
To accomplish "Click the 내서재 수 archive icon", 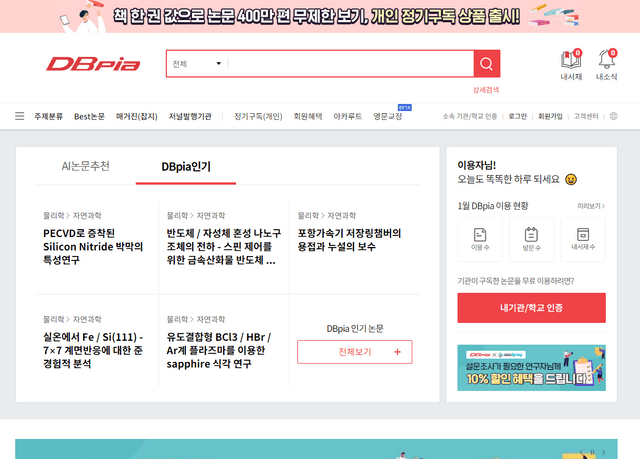I will tap(582, 236).
